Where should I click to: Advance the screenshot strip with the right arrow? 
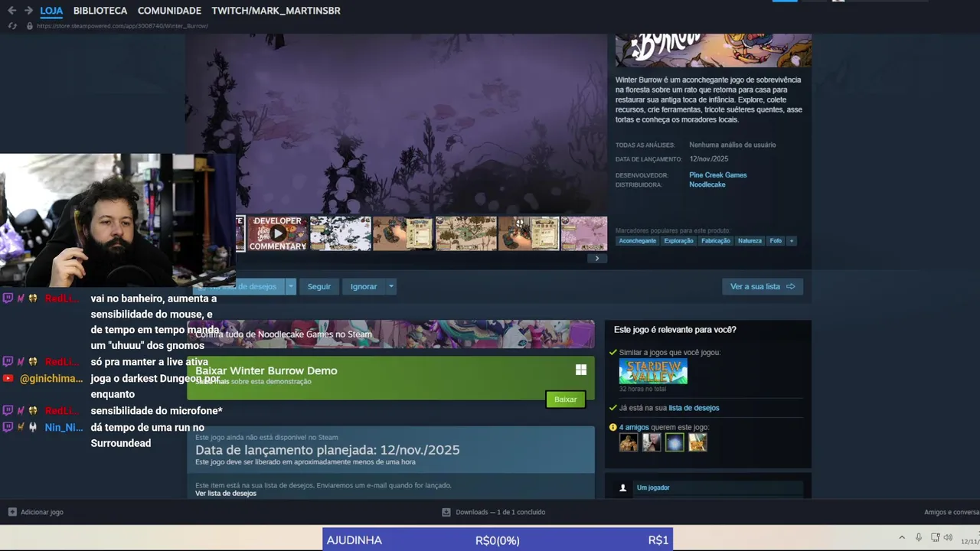pos(597,258)
